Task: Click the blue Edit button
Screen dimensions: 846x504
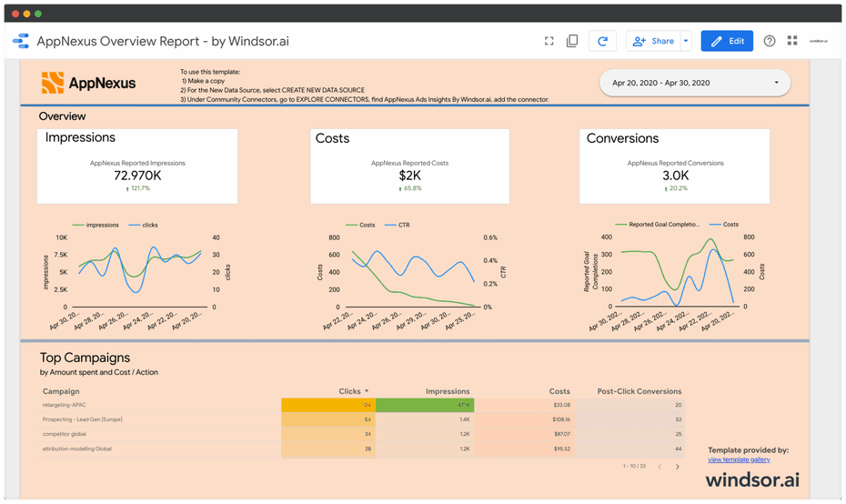Action: [727, 41]
